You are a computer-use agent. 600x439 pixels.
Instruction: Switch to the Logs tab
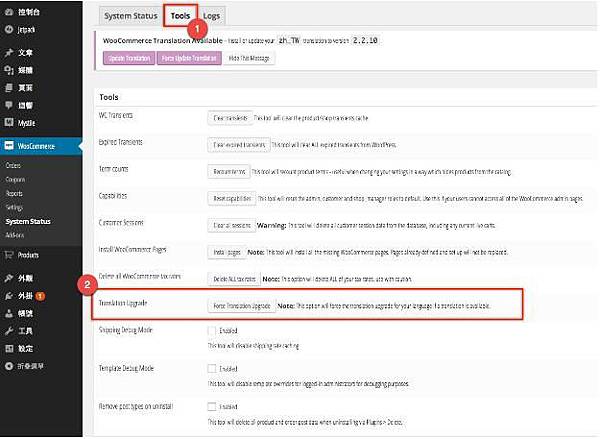[211, 16]
